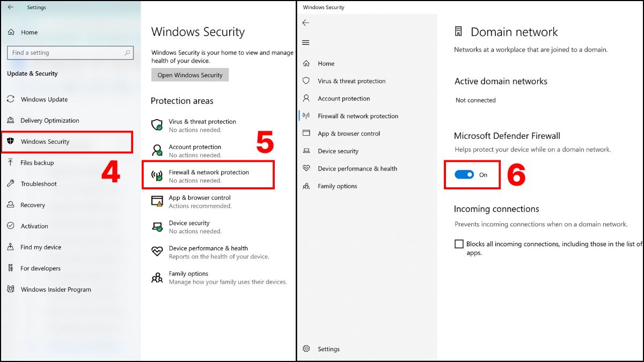This screenshot has height=362, width=644.
Task: Open Settings gear in Windows Security sidebar
Action: click(306, 349)
